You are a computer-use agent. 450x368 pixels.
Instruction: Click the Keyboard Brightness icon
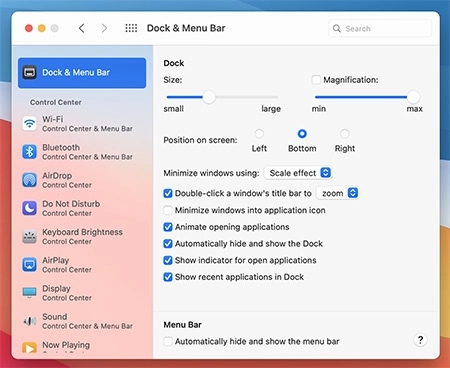tap(29, 237)
